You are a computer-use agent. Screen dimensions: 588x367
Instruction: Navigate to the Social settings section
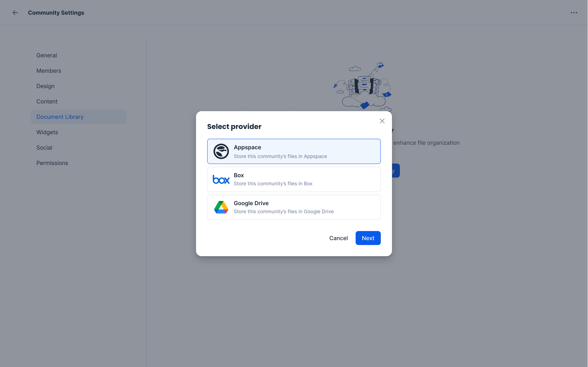click(x=44, y=147)
